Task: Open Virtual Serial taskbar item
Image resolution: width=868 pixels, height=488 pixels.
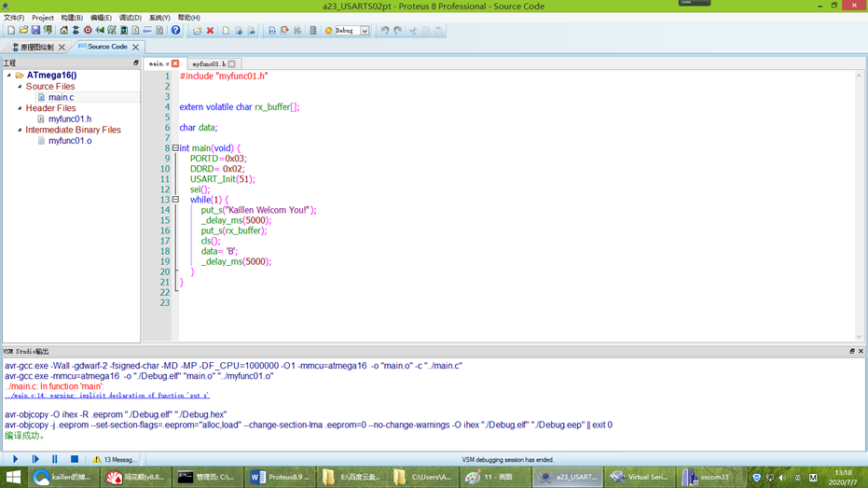Action: 640,477
